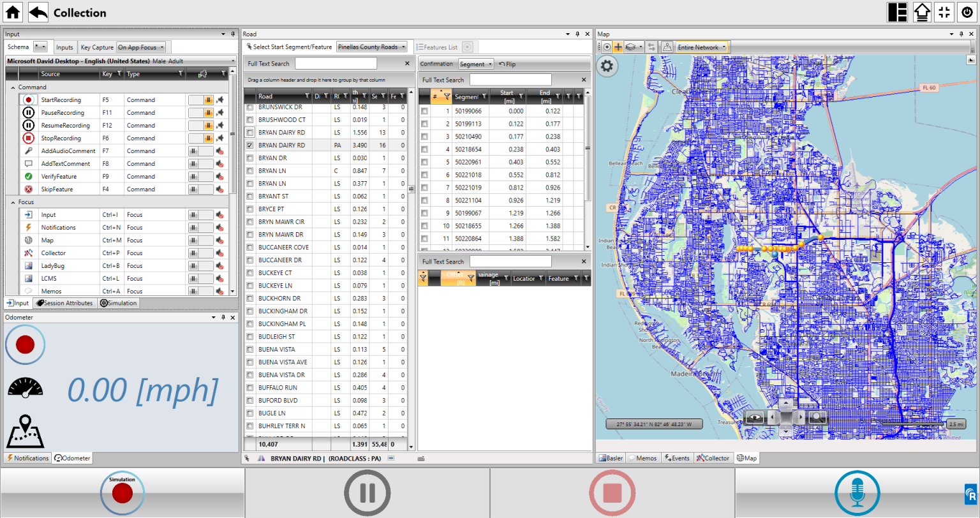Expand the Confirmation Segment dropdown
Screen dimensions: 980x518
click(476, 64)
